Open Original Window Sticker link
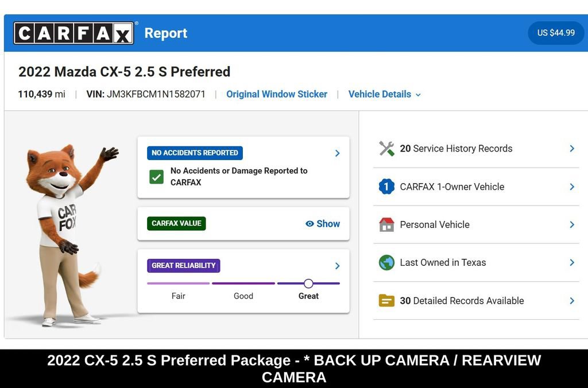 click(277, 94)
